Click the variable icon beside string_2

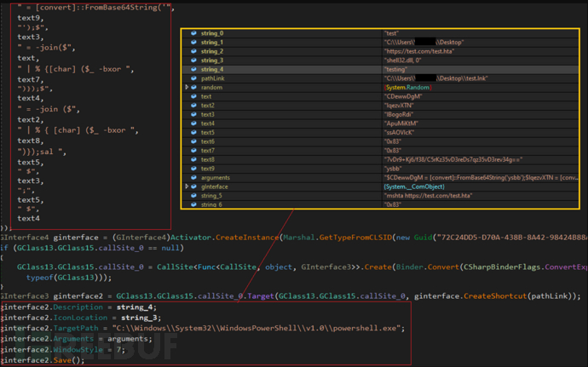pos(193,51)
